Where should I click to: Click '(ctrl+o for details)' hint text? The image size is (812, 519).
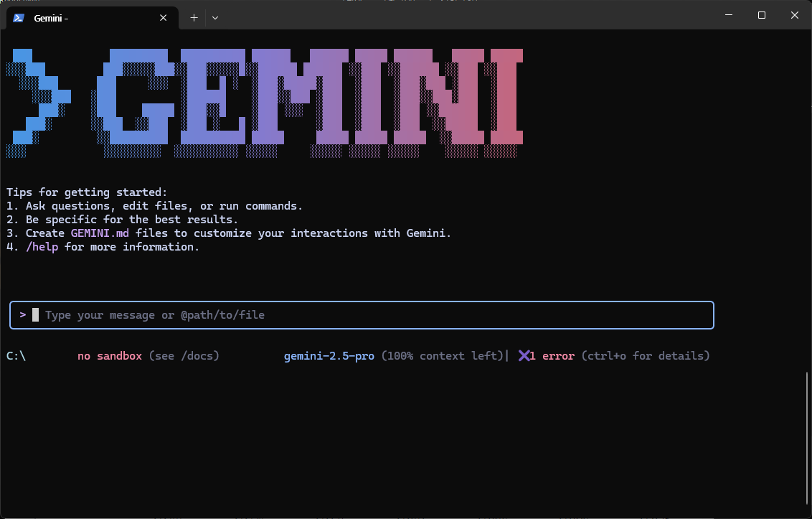click(646, 355)
